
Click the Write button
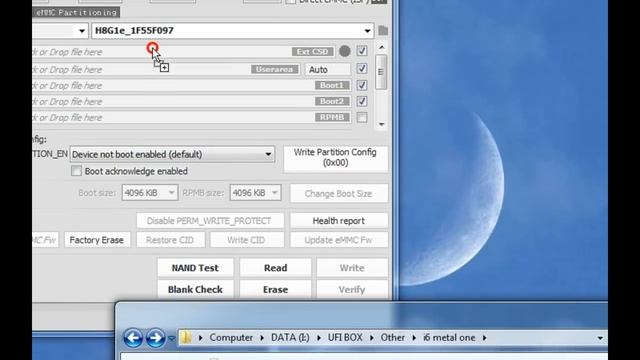(x=352, y=268)
